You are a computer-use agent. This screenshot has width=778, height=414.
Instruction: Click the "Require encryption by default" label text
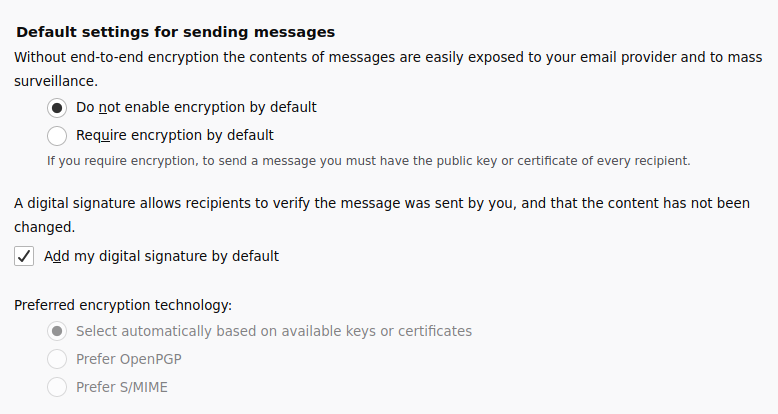174,135
